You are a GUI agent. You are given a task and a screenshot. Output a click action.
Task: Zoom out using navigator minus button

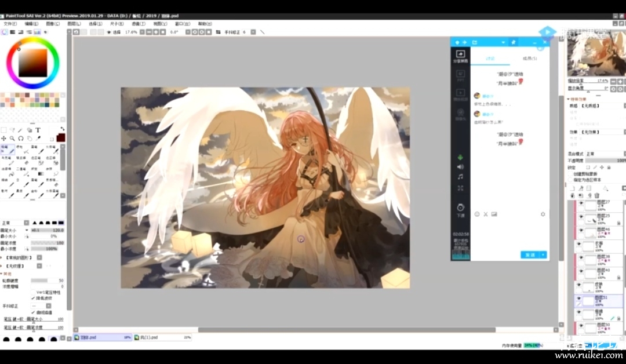613,81
